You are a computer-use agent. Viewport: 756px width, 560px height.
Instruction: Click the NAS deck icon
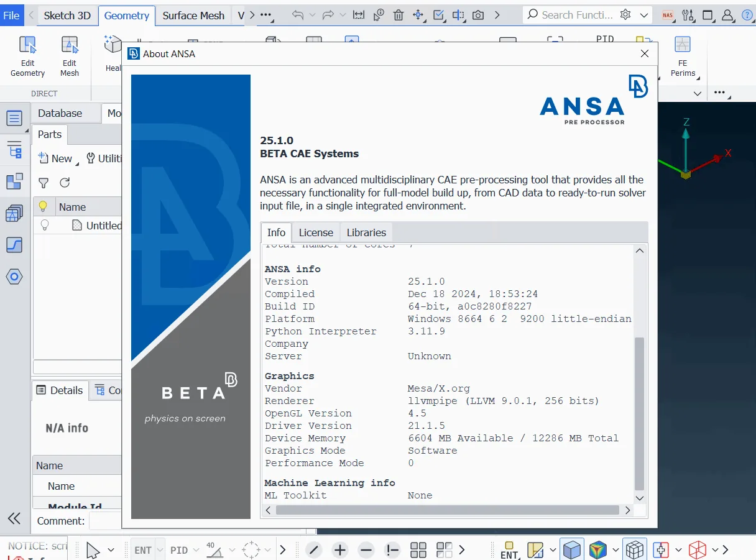click(668, 15)
